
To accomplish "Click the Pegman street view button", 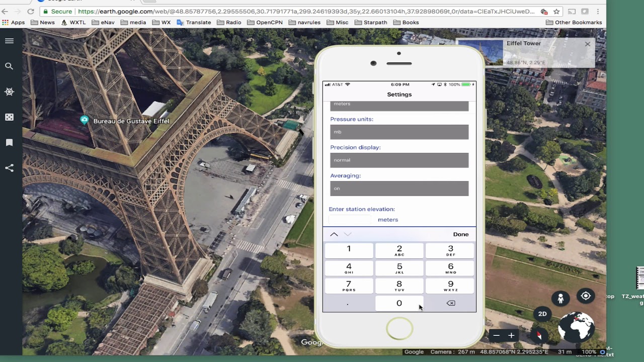I will point(560,298).
